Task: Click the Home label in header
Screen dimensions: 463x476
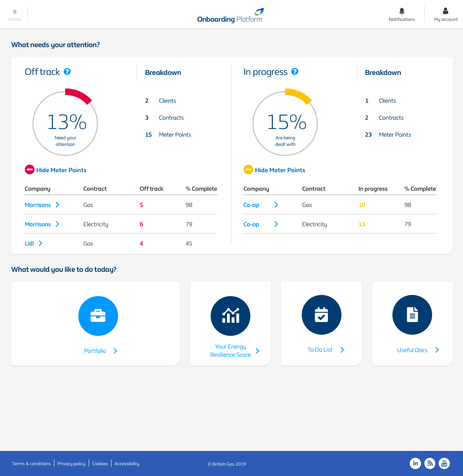Action: pos(15,19)
